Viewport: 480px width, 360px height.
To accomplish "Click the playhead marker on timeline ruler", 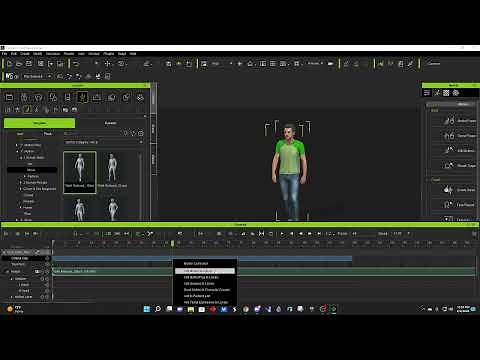I will pyautogui.click(x=172, y=244).
